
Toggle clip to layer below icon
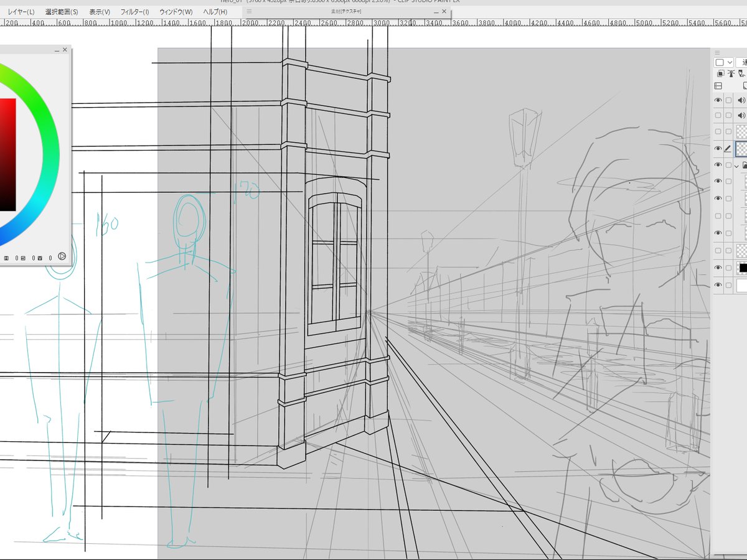coord(720,73)
